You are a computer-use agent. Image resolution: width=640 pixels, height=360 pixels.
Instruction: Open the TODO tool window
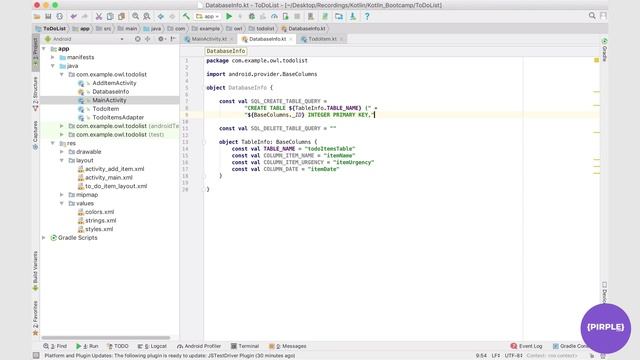click(x=118, y=346)
